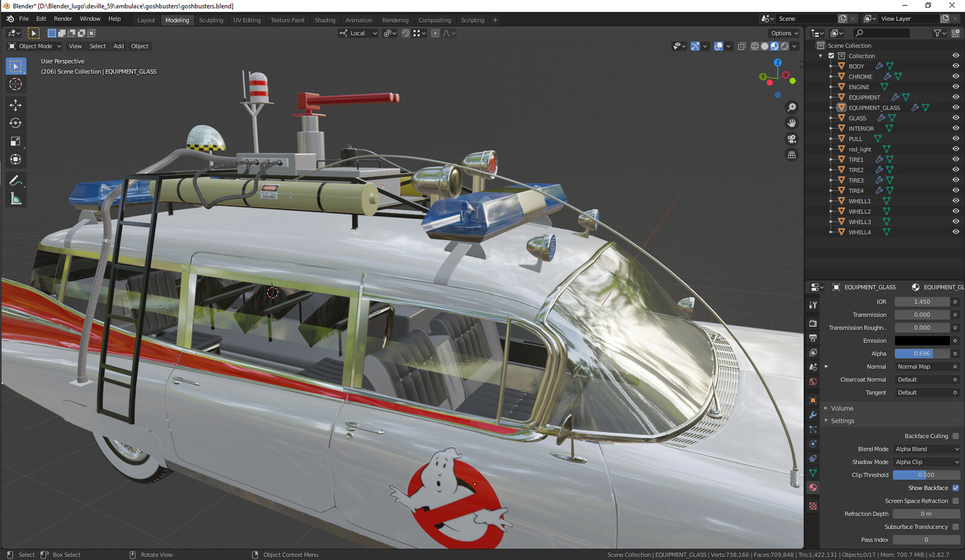965x560 pixels.
Task: Select EQUIPMENT_GLASS in the outliner
Action: tap(874, 108)
